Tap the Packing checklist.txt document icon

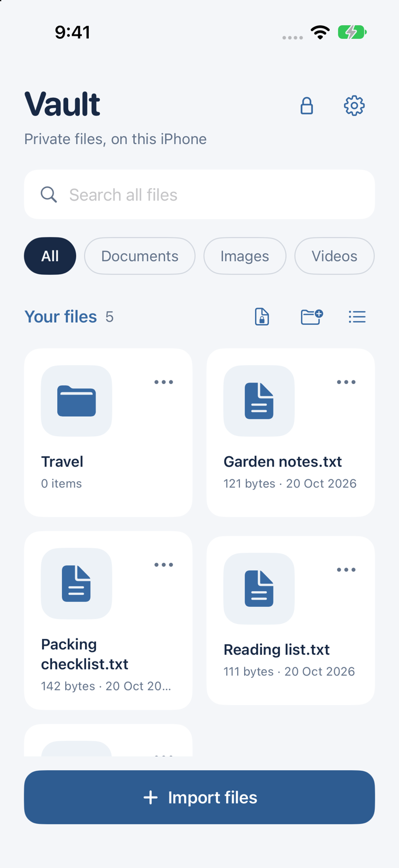point(77,583)
